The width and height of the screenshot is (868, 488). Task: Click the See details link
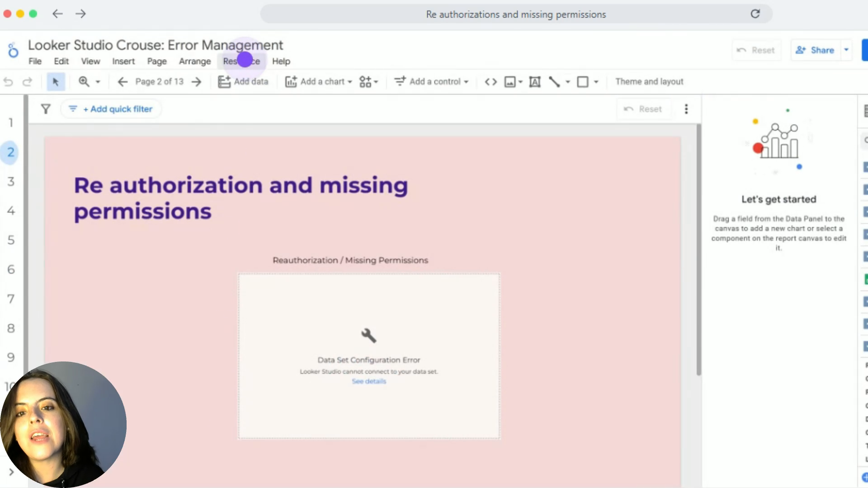(369, 381)
